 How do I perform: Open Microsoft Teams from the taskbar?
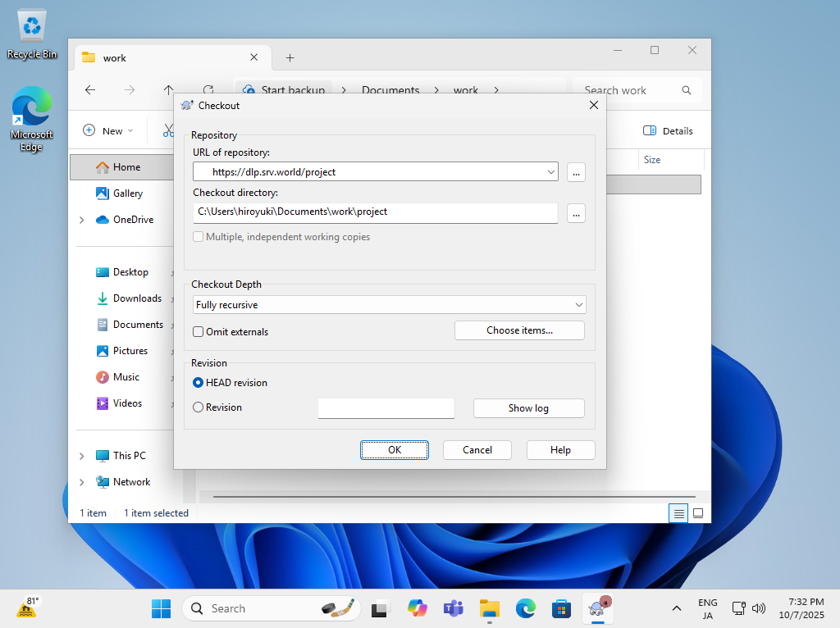(x=454, y=608)
